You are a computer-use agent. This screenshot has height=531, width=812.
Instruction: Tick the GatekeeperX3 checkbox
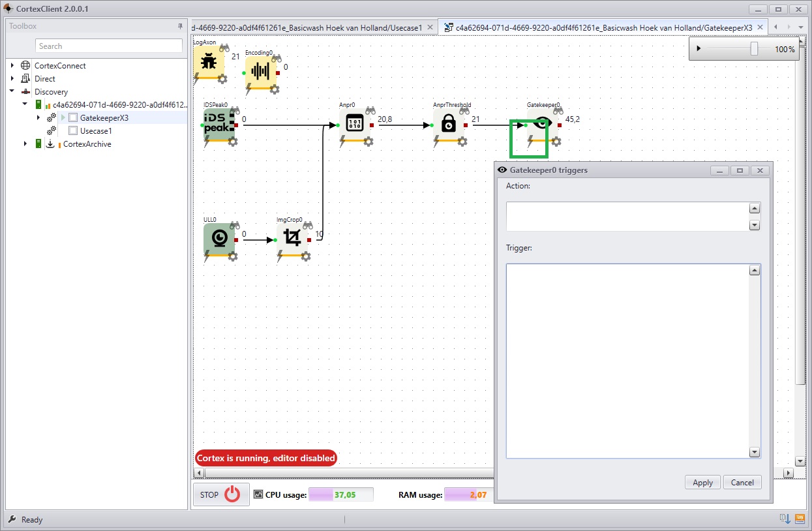(x=73, y=118)
